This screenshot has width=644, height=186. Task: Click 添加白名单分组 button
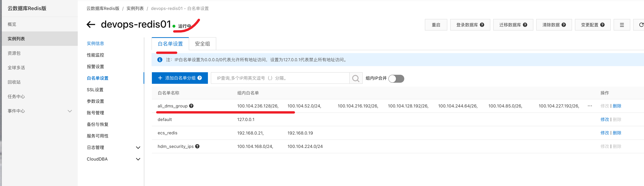click(x=180, y=78)
